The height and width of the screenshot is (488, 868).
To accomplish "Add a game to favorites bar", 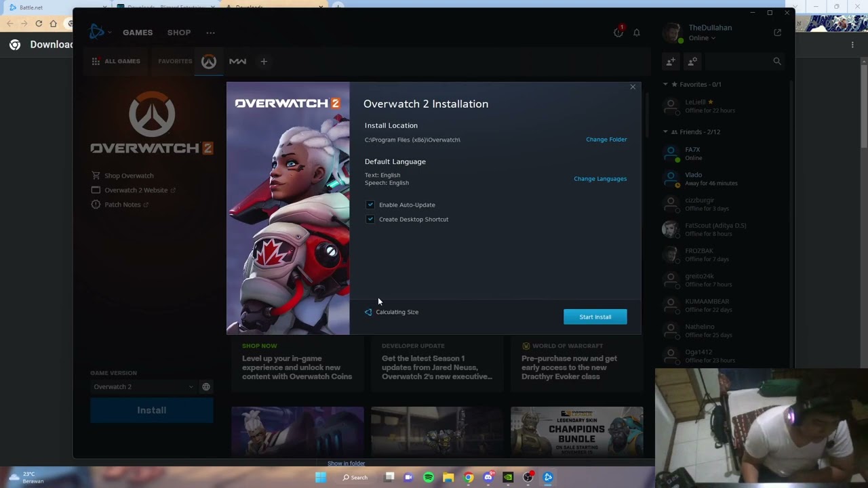I will point(264,61).
